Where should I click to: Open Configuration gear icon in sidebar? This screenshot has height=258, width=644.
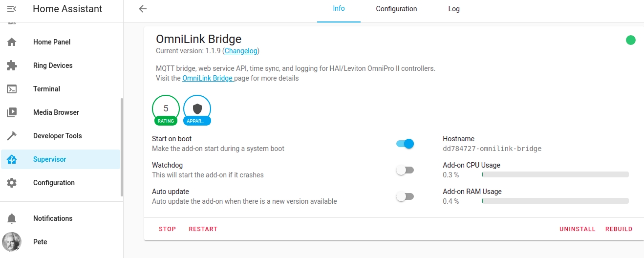pyautogui.click(x=12, y=183)
